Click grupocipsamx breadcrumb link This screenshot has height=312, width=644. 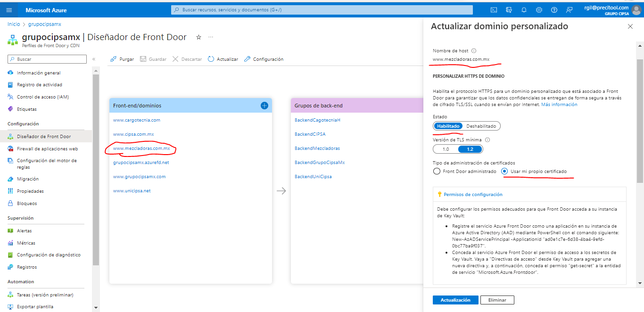45,24
